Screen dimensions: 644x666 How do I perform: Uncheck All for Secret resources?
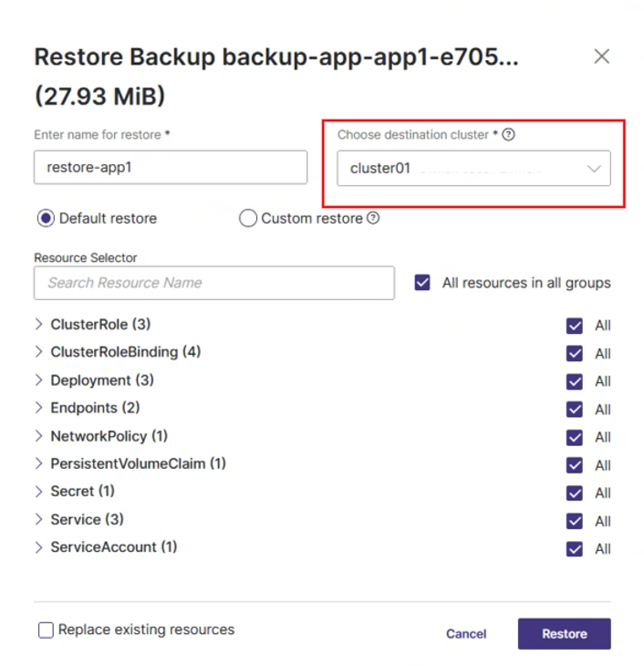pyautogui.click(x=575, y=494)
